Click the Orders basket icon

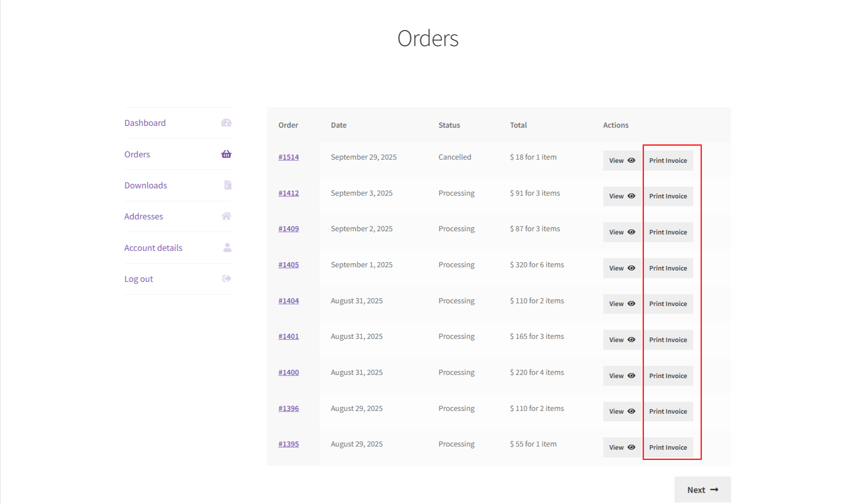click(x=226, y=154)
